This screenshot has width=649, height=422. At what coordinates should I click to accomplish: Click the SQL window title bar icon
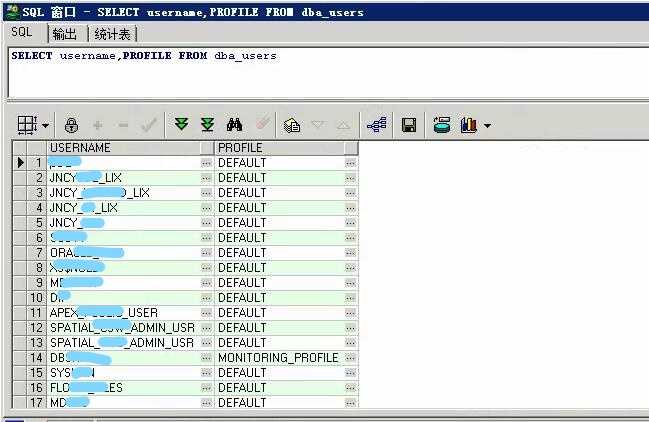coord(12,12)
